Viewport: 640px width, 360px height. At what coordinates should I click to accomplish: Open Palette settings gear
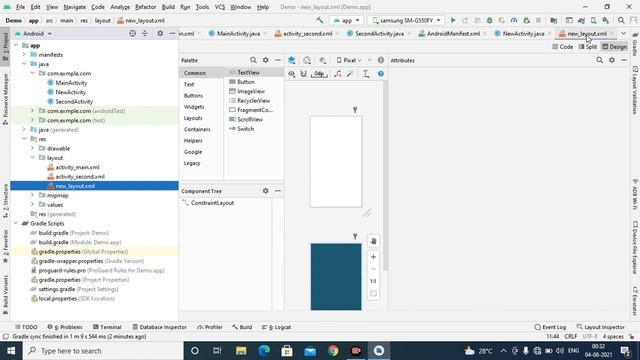click(265, 60)
